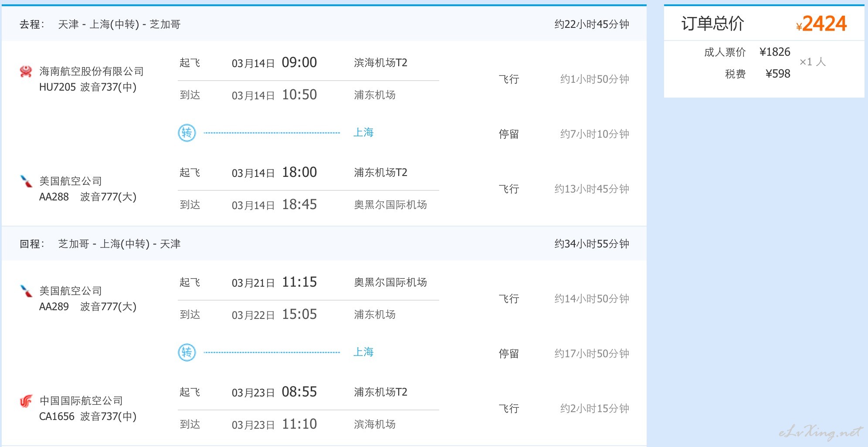Click the 去程 outbound route header
868x447 pixels.
pyautogui.click(x=100, y=24)
